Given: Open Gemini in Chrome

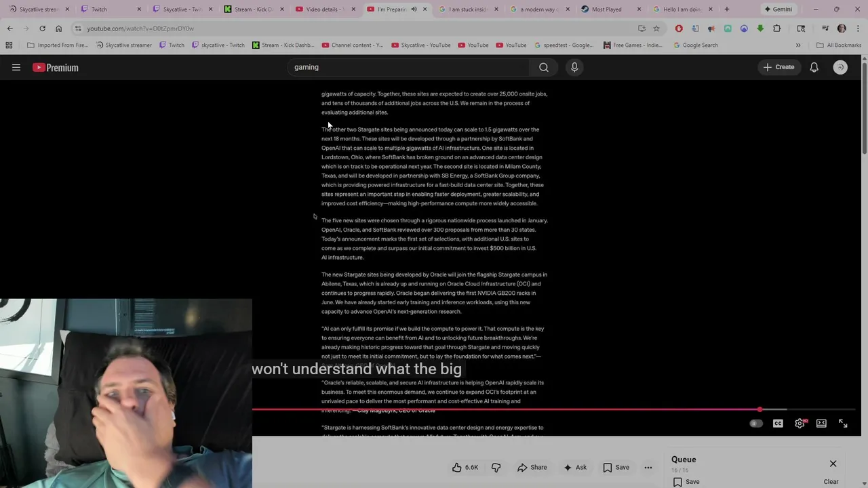Looking at the screenshot, I should pos(778,9).
